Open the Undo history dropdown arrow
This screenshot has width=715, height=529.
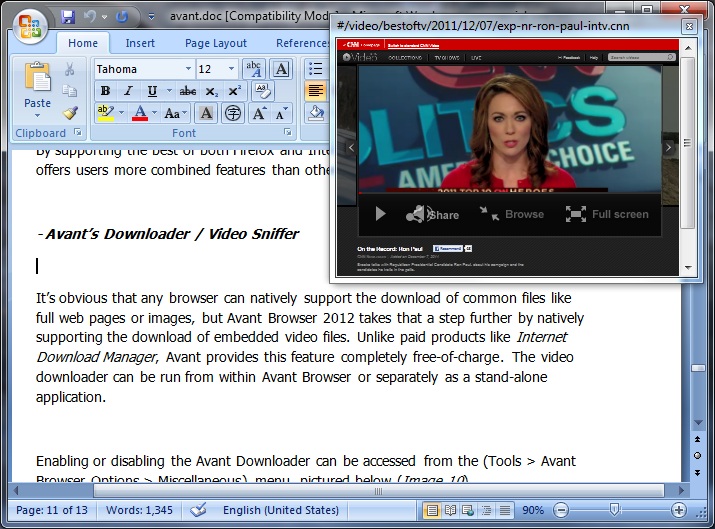tap(104, 17)
